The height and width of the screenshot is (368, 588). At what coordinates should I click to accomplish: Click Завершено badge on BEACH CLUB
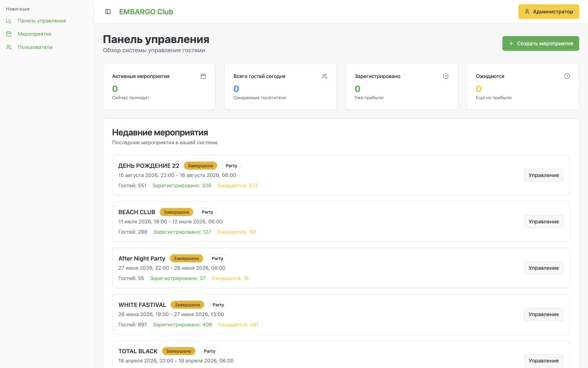(x=176, y=212)
